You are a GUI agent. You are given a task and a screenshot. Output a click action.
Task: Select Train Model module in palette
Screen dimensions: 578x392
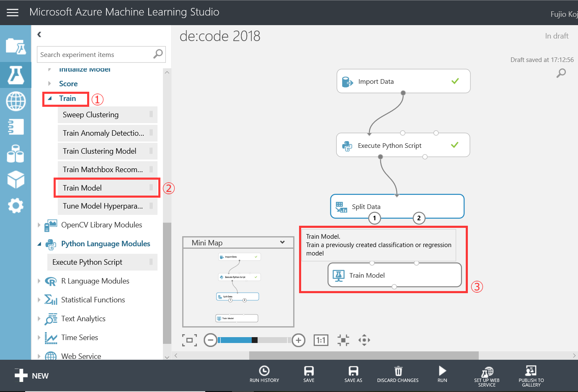108,188
